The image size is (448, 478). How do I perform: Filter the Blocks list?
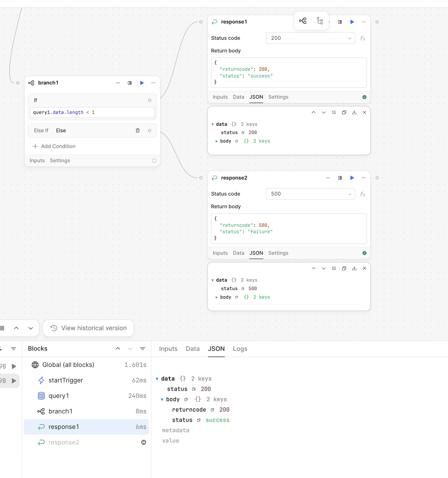[142, 349]
